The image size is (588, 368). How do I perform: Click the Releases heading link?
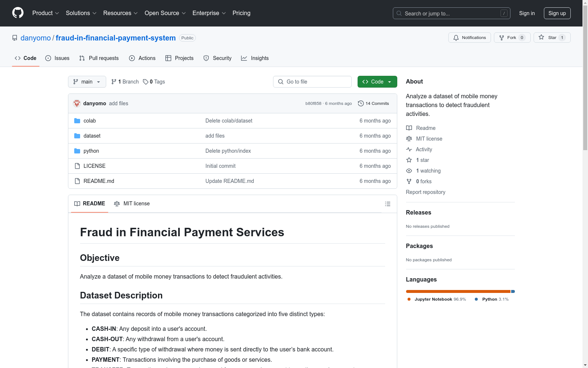419,212
